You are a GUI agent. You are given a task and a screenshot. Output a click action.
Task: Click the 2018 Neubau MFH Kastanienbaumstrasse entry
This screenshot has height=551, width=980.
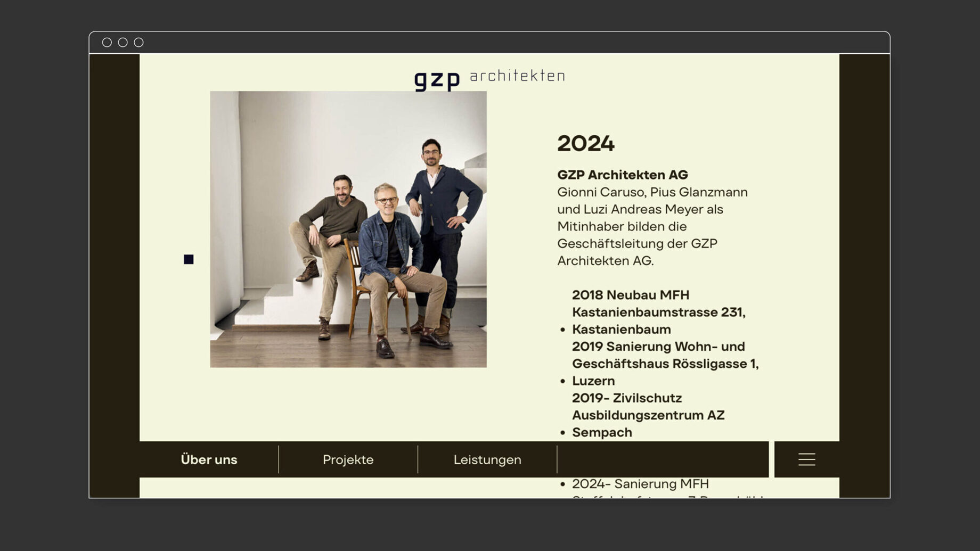click(659, 312)
